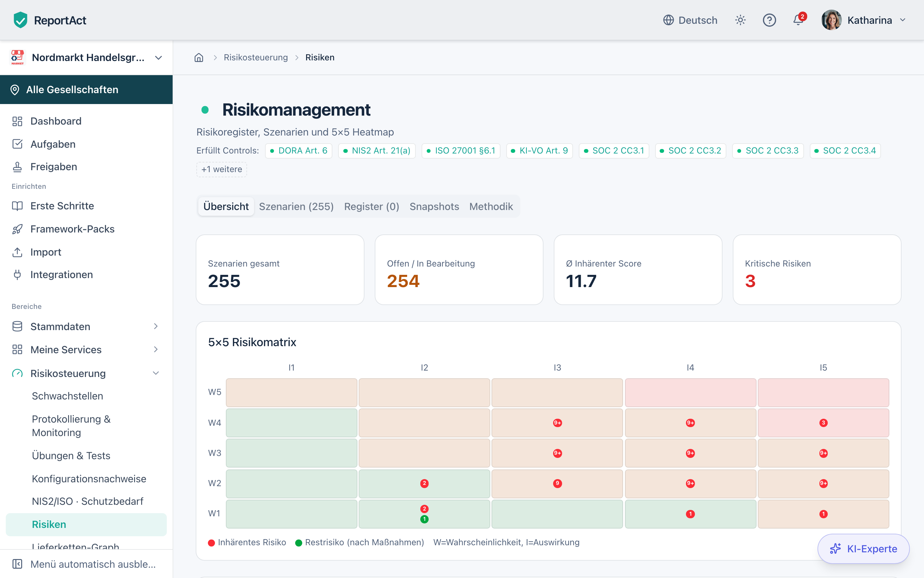Open Freigaben in the sidebar
This screenshot has width=924, height=578.
point(86,167)
